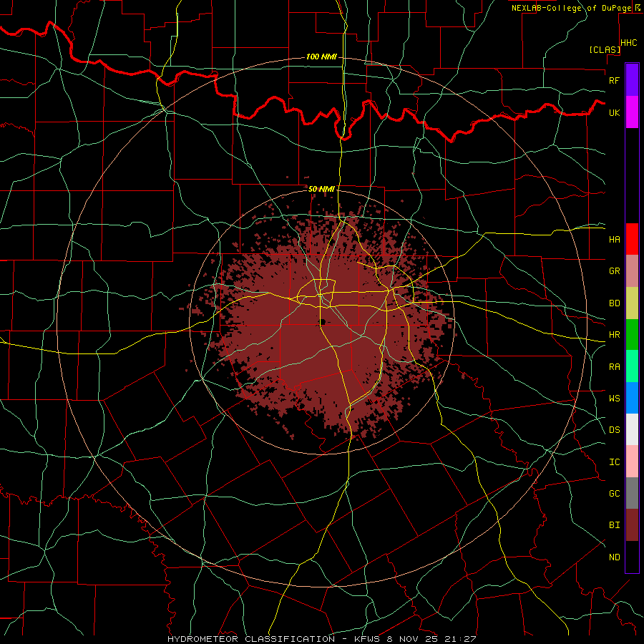The image size is (644, 644).
Task: Click the ND legend label
Action: tap(614, 557)
